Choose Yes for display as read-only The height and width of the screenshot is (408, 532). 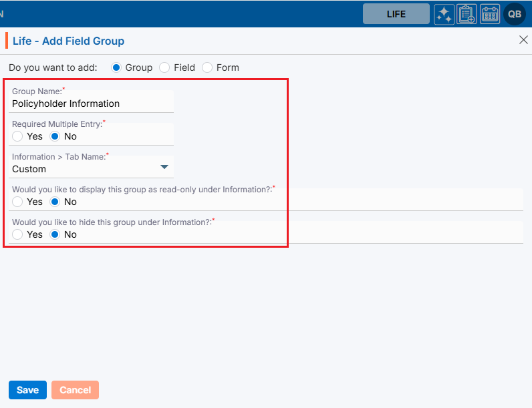click(x=18, y=202)
